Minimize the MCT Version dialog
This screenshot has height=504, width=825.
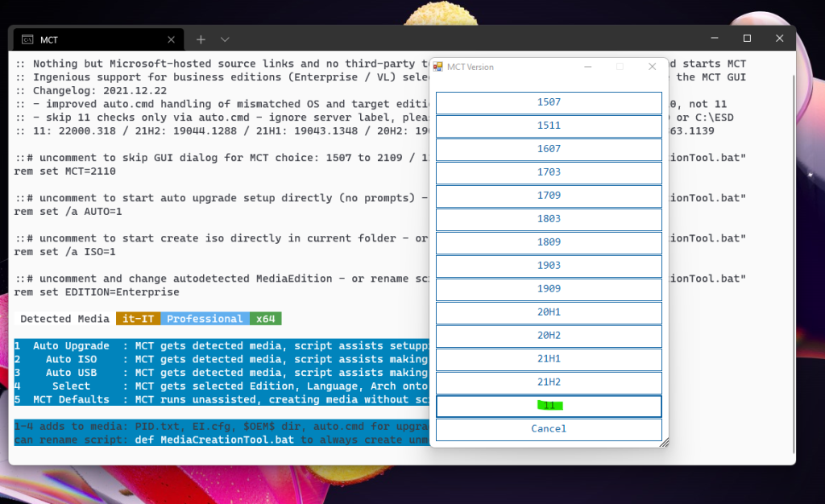click(588, 67)
